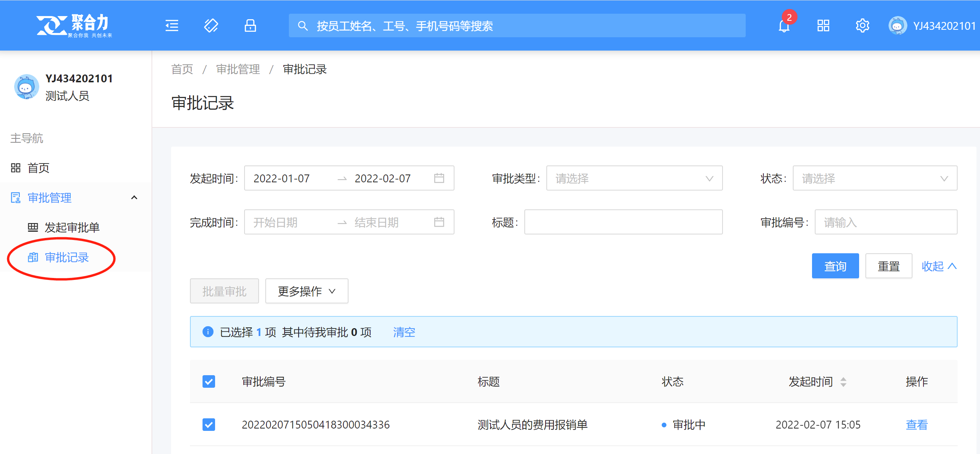The image size is (980, 454).
Task: Collapse the sidebar with the menu-fold icon
Action: (172, 26)
